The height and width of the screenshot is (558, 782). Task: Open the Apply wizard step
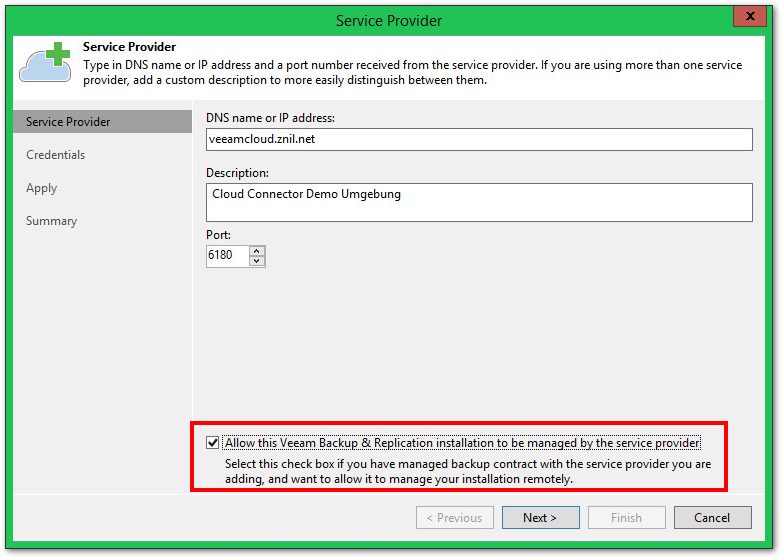point(42,188)
